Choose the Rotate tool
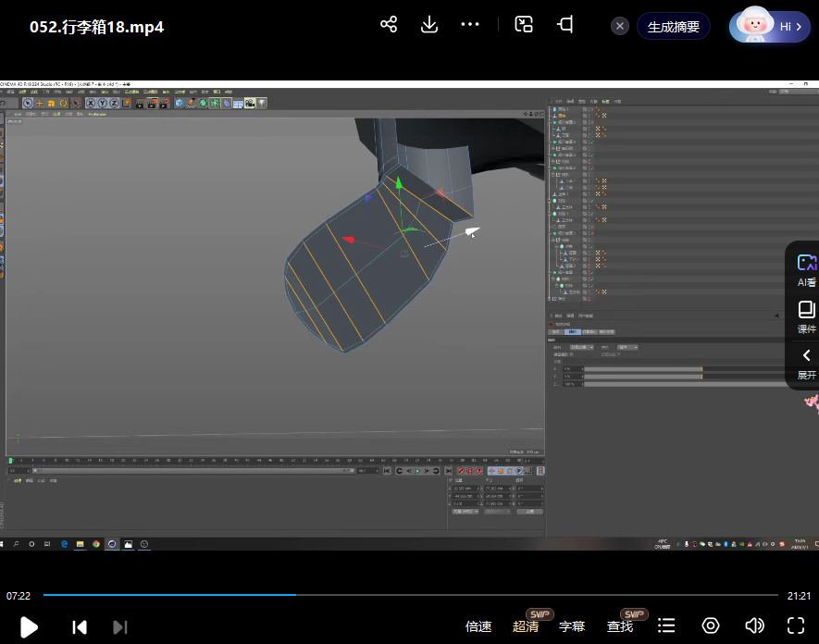 [x=63, y=105]
